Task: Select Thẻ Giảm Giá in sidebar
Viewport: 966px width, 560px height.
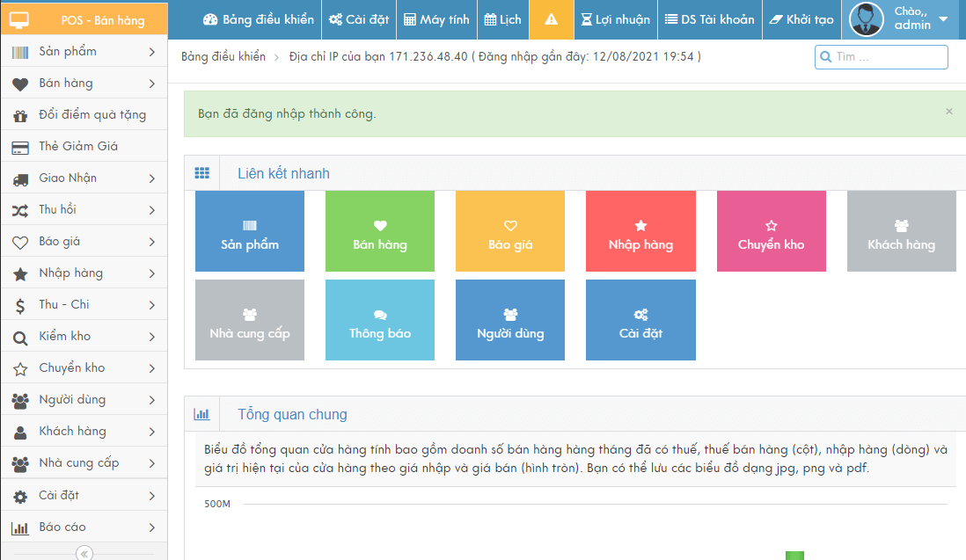Action: [78, 147]
